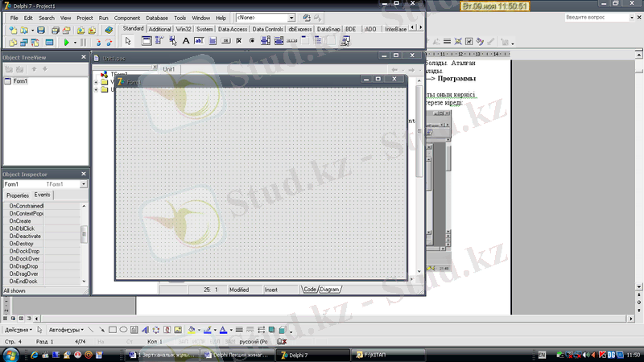Image resolution: width=644 pixels, height=362 pixels.
Task: Click the OnDblClick event row
Action: [x=42, y=228]
